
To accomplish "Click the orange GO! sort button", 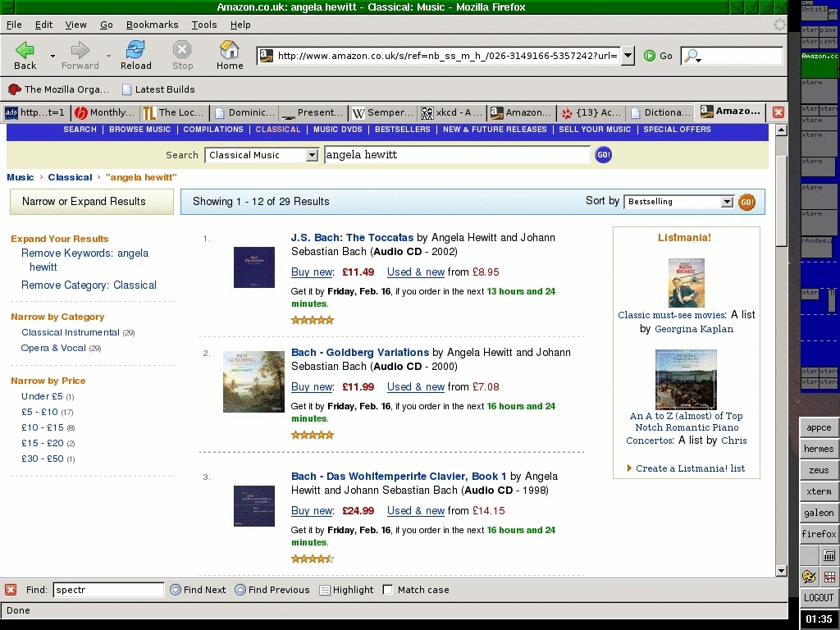I will tap(746, 202).
